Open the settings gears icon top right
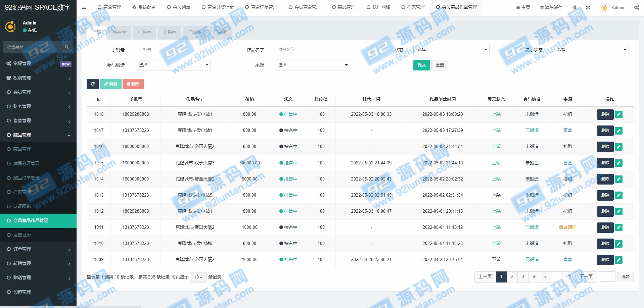 (636, 7)
